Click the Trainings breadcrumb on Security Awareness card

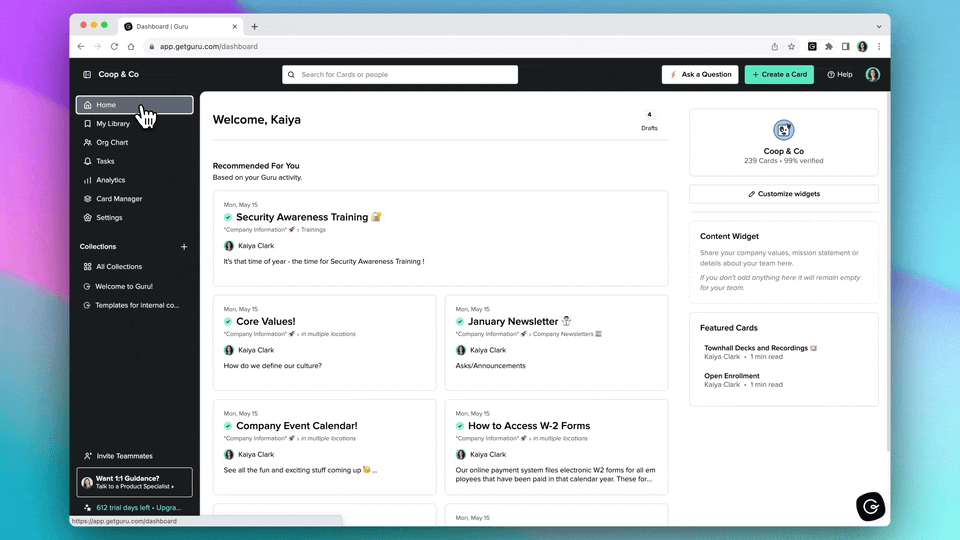(x=313, y=230)
